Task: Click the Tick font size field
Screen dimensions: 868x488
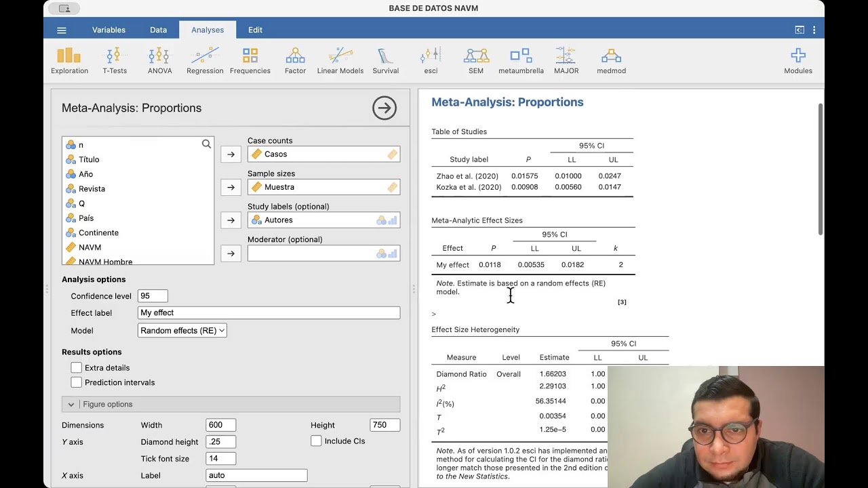Action: 220,459
